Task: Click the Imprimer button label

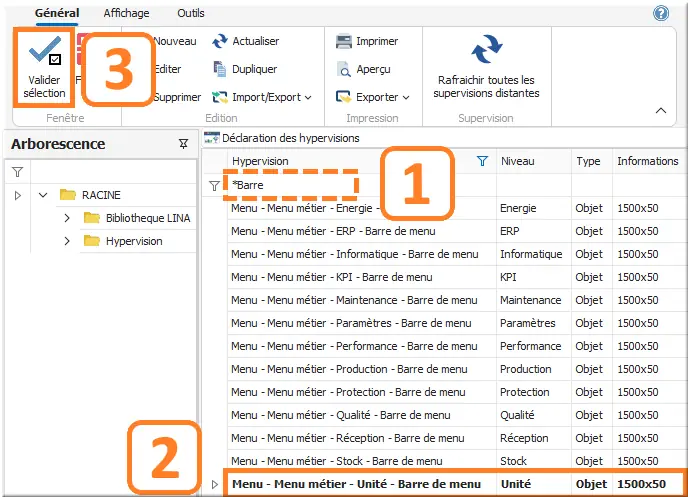Action: tap(377, 41)
